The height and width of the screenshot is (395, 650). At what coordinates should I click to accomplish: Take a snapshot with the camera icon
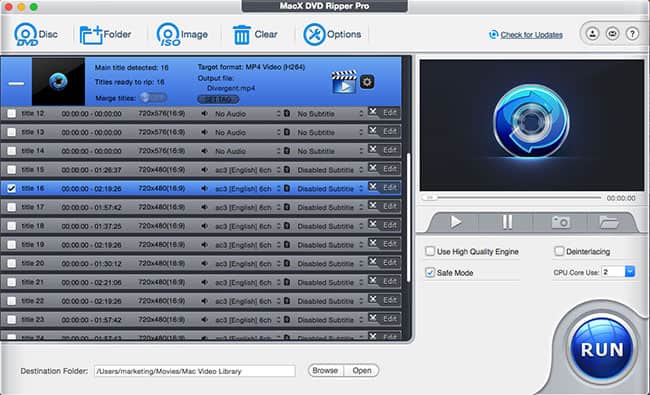[560, 223]
